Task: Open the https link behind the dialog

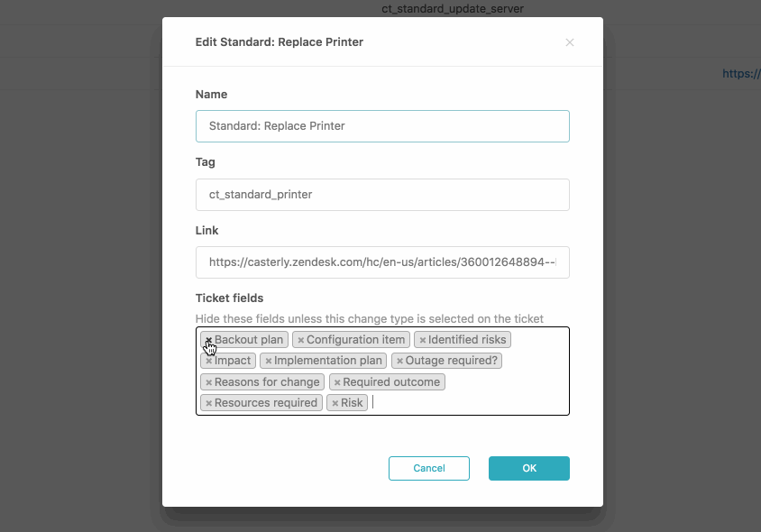Action: [741, 74]
